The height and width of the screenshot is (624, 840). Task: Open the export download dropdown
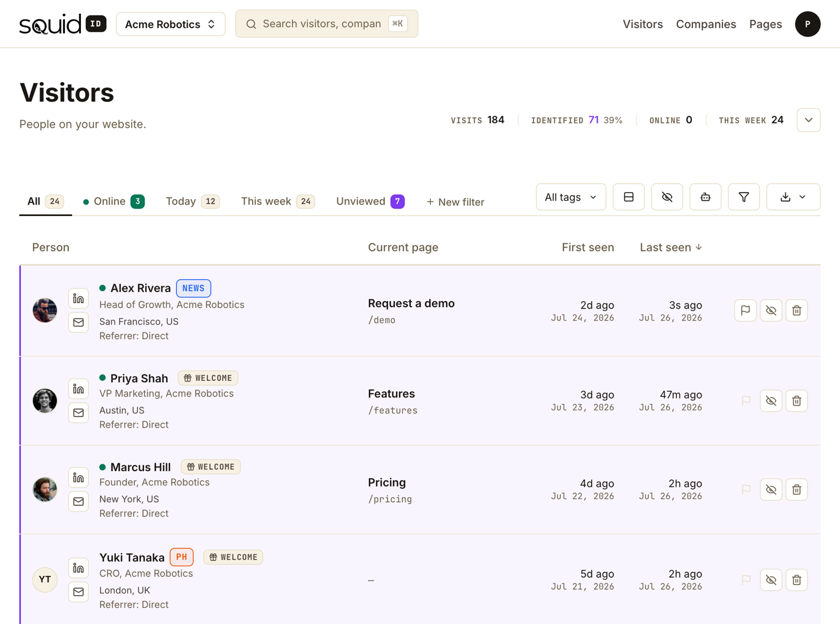[x=793, y=197]
